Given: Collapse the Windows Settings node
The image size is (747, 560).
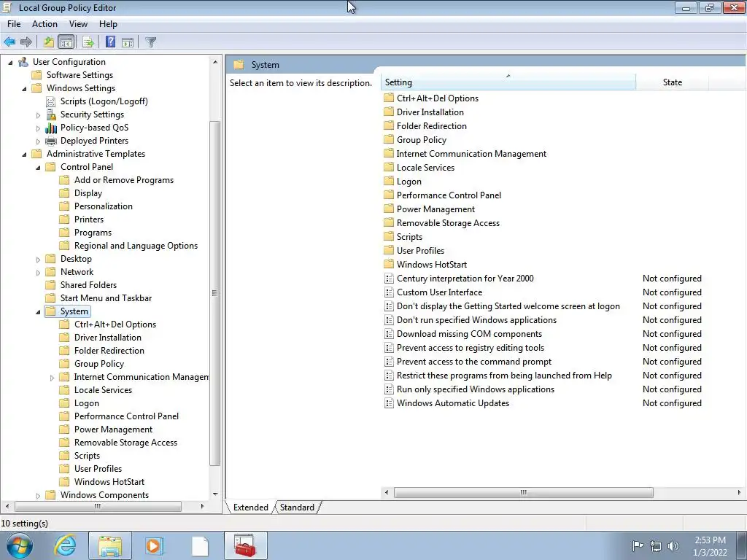Looking at the screenshot, I should tap(24, 88).
